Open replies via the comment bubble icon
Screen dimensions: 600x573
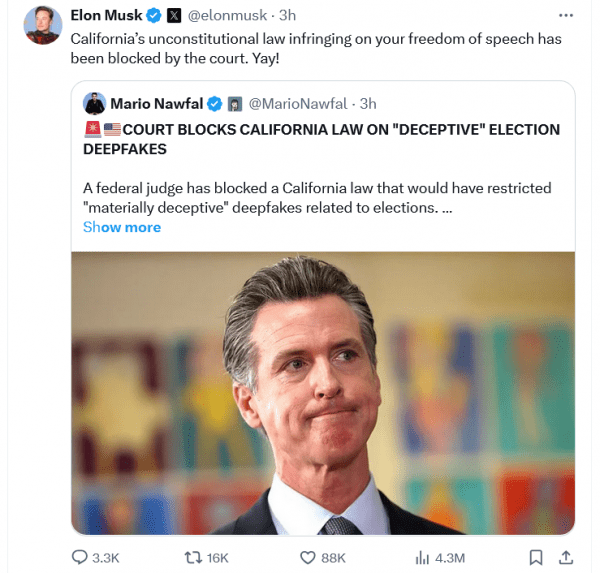pyautogui.click(x=80, y=557)
